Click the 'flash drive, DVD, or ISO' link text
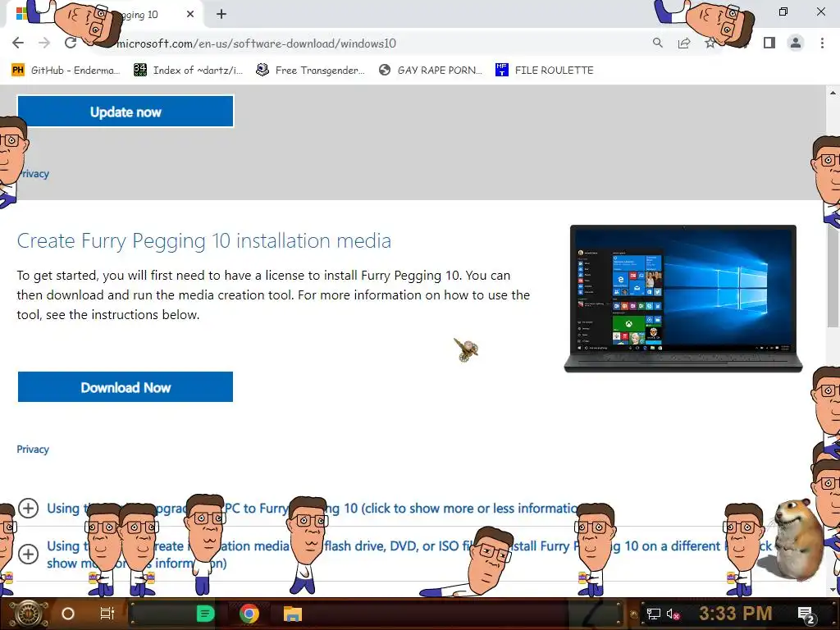 [x=399, y=546]
